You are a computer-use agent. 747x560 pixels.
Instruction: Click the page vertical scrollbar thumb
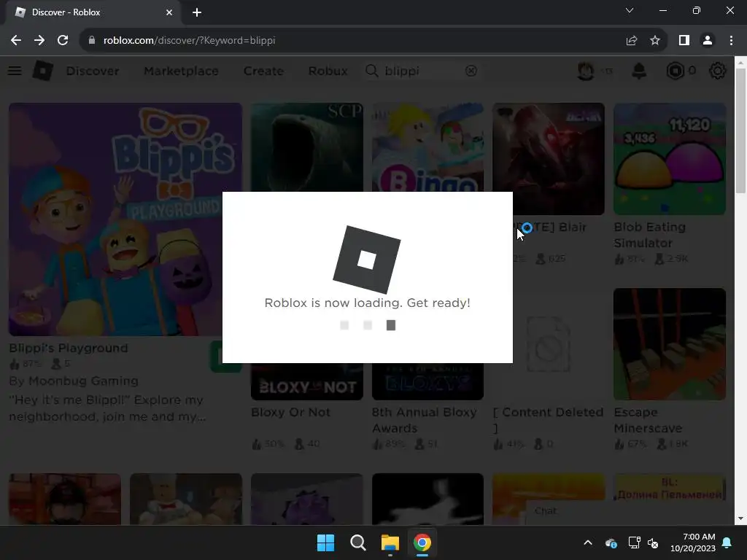(740, 130)
